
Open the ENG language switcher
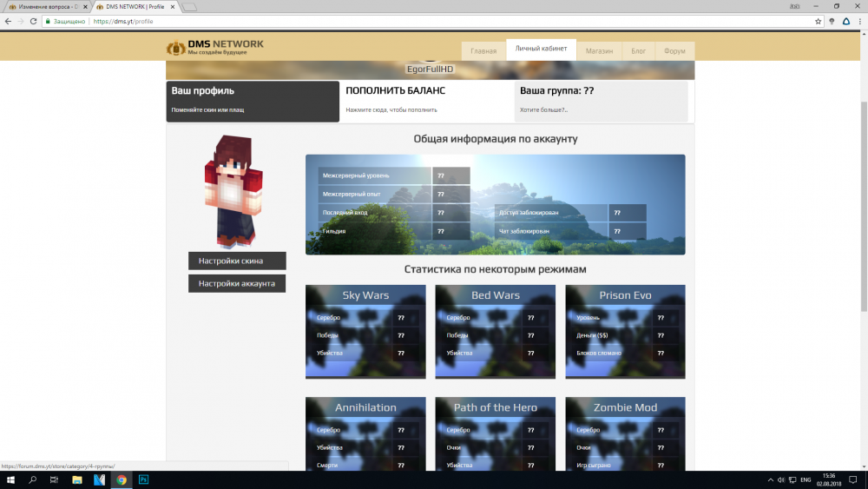click(x=806, y=479)
